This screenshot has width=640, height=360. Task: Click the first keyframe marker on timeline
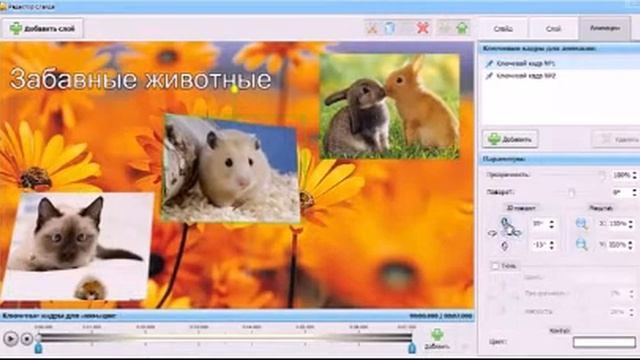click(38, 348)
